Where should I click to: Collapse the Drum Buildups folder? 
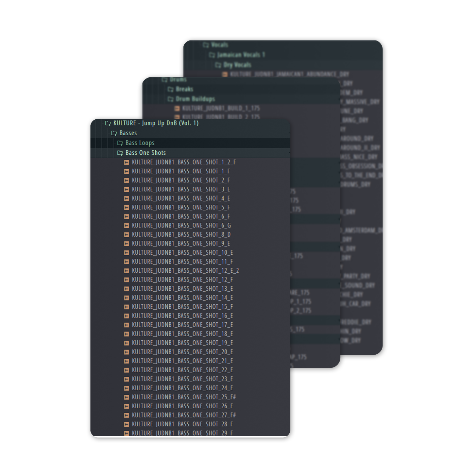click(x=195, y=99)
